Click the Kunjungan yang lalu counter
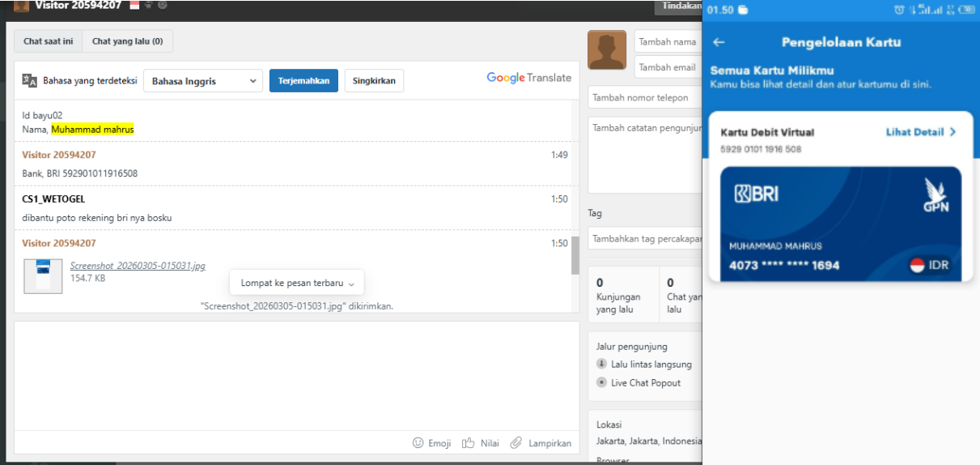 coord(623,296)
